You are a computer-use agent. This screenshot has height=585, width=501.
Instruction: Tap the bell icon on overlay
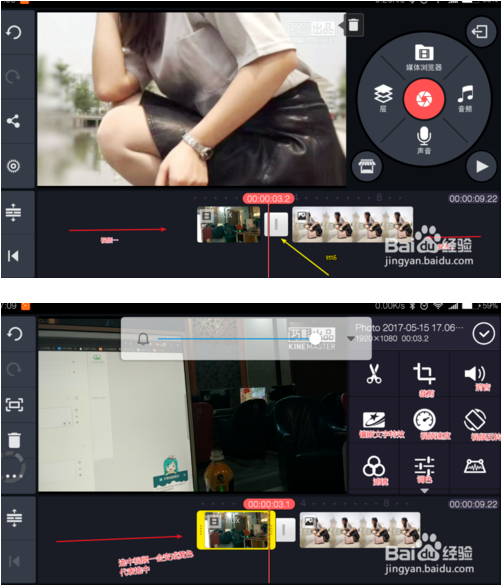click(x=143, y=339)
